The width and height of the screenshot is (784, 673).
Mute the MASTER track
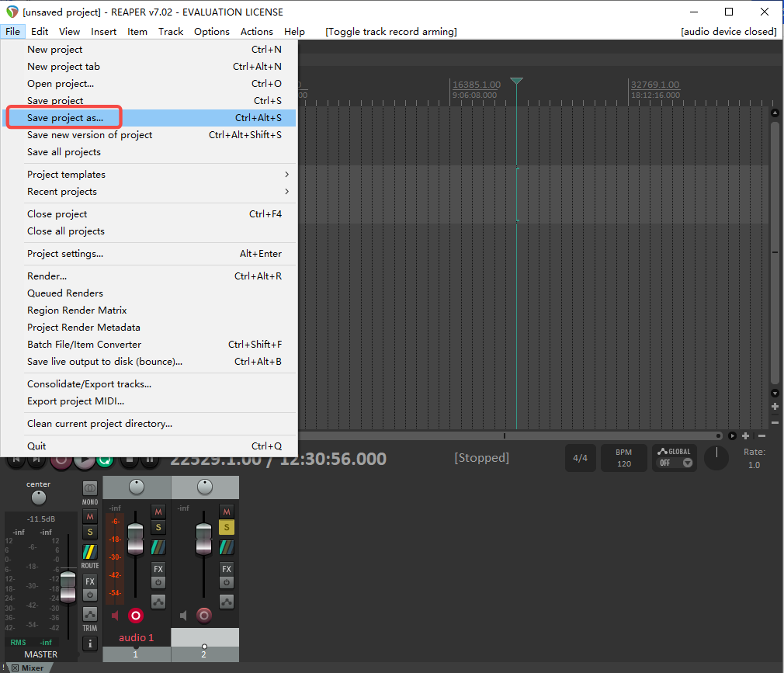[x=90, y=516]
